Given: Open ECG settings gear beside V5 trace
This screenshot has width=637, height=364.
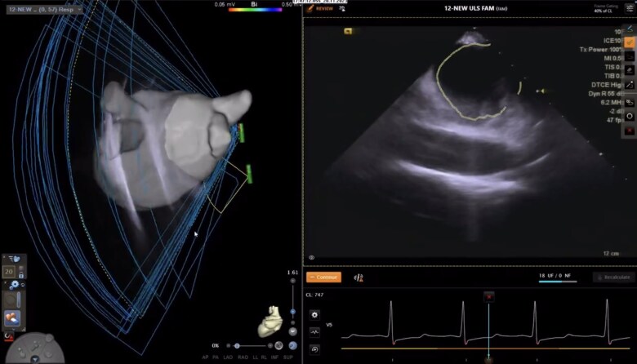Looking at the screenshot, I should (x=314, y=315).
